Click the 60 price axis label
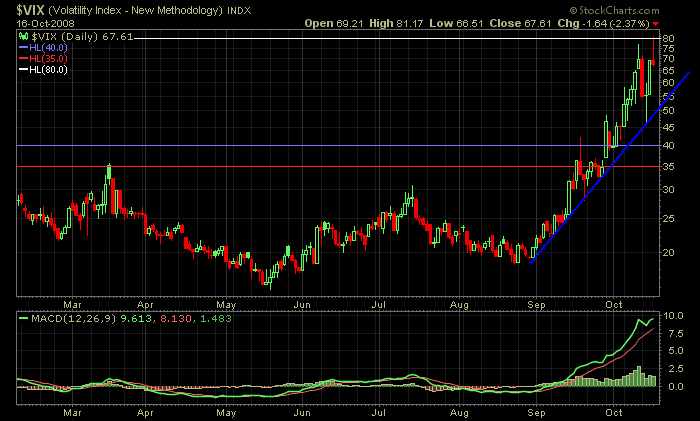Viewport: 700px width, 421px height. 668,83
